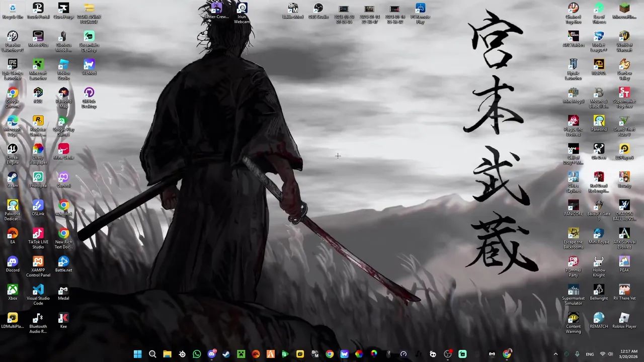Screen dimensions: 644x362
Task: Open File Explorer from the taskbar
Action: [x=167, y=354]
